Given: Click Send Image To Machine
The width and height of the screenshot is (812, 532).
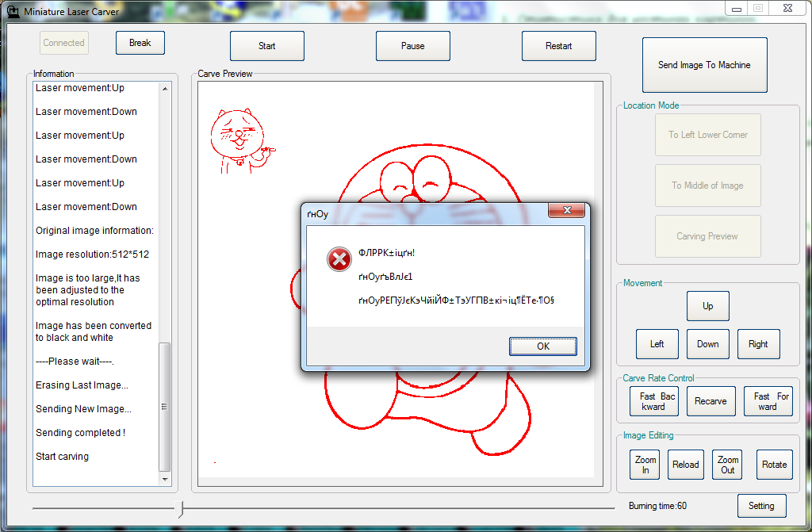Looking at the screenshot, I should (704, 65).
